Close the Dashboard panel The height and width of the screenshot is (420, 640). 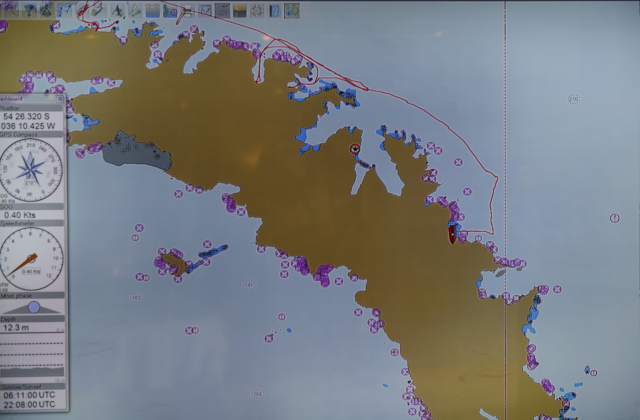point(60,100)
